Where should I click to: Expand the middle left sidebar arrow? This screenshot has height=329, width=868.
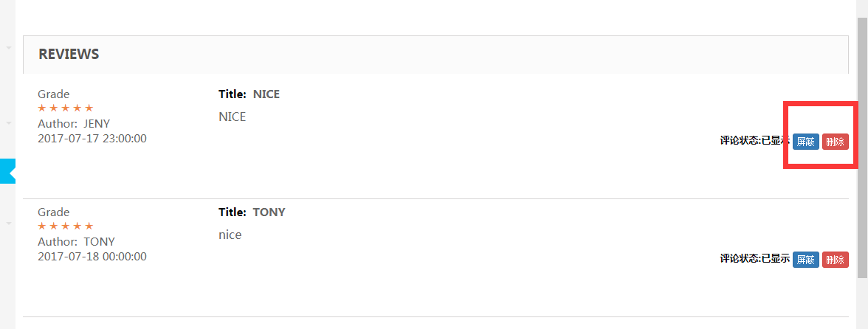[9, 123]
